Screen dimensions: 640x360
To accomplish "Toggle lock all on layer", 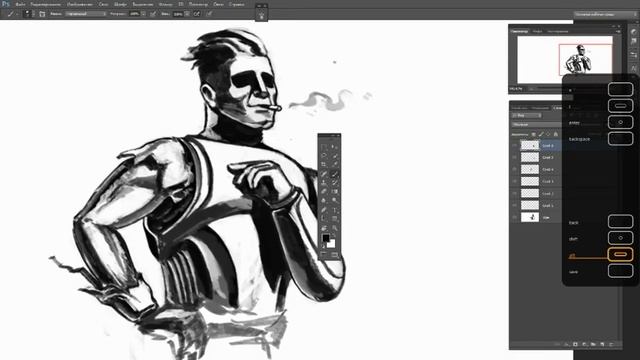I will tap(556, 134).
